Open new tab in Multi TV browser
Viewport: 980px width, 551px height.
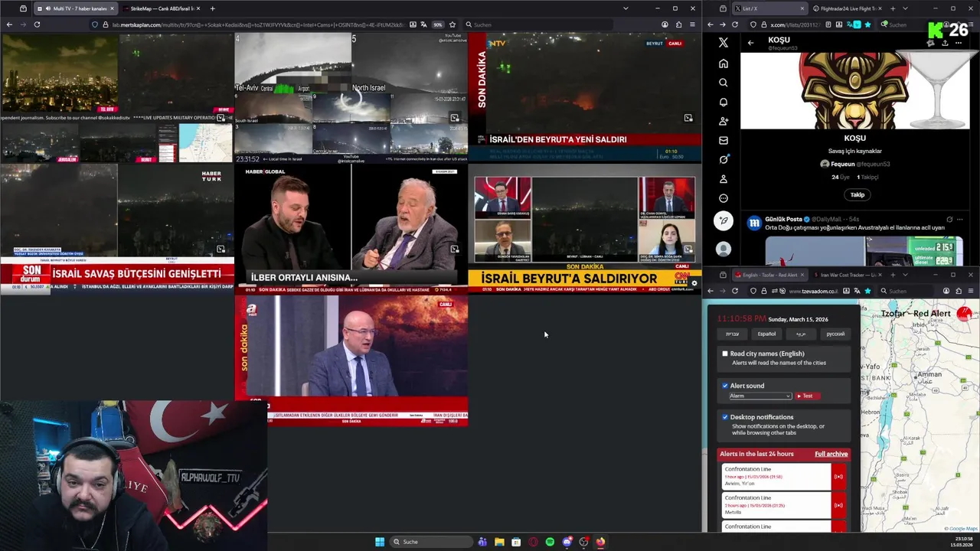(x=212, y=8)
